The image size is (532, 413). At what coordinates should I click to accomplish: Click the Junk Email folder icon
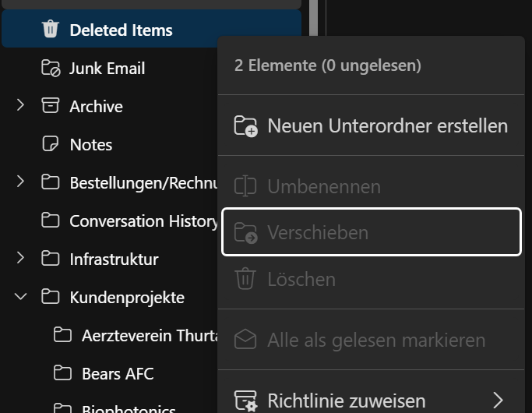point(51,68)
